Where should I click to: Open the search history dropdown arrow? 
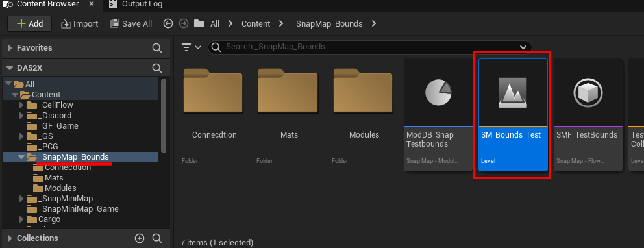523,47
